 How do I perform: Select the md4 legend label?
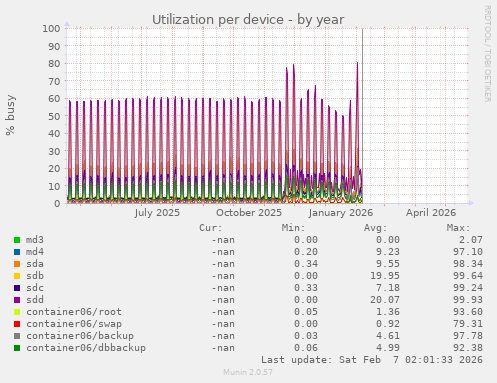click(x=35, y=252)
